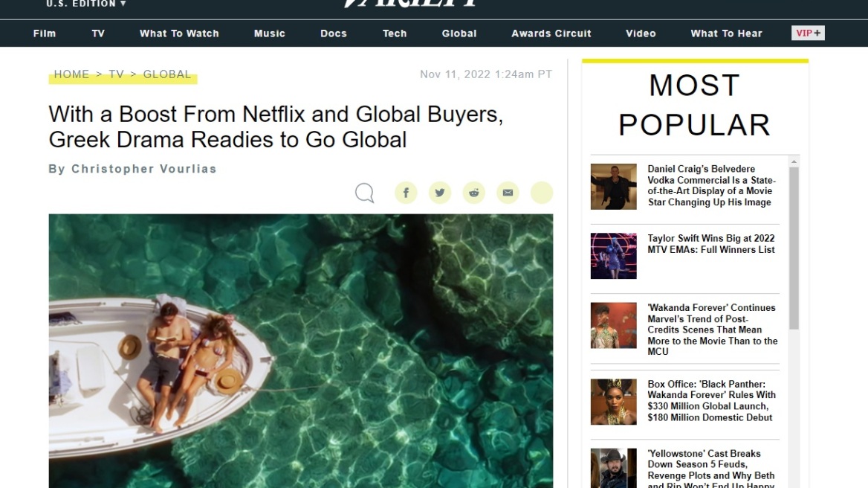Screen dimensions: 868x488
Task: Go to the Awards Circuit menu item
Action: (x=551, y=33)
